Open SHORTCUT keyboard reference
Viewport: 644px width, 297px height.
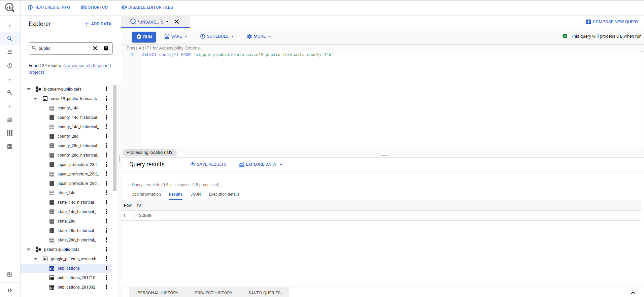96,7
